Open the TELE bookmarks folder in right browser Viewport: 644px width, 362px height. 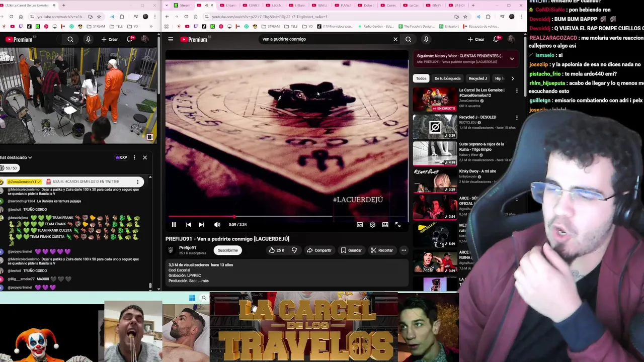pos(291,26)
